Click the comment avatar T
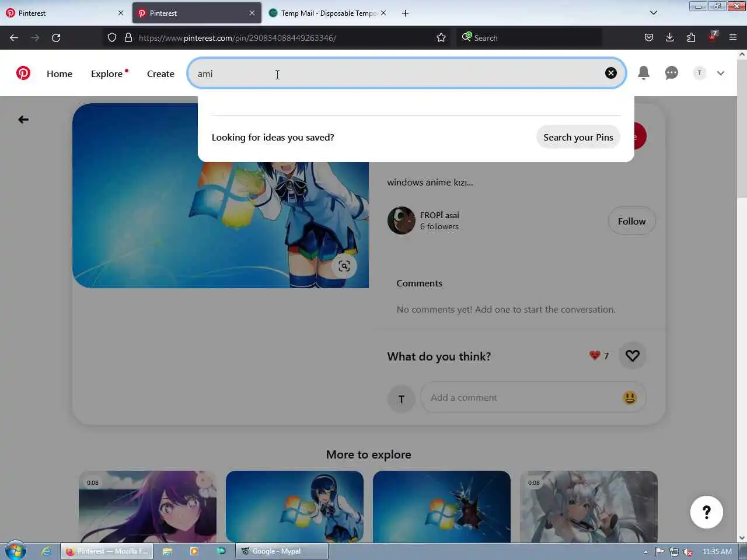The width and height of the screenshot is (747, 560). 402,399
